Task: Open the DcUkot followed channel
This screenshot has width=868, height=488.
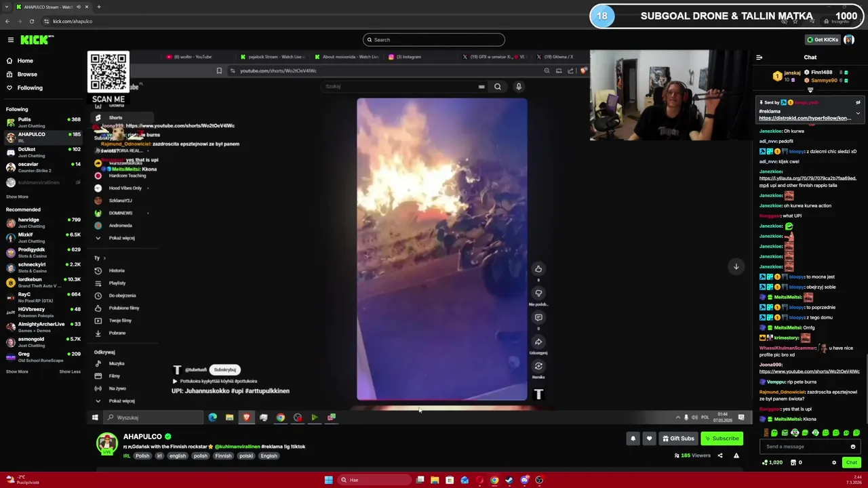Action: (43, 152)
